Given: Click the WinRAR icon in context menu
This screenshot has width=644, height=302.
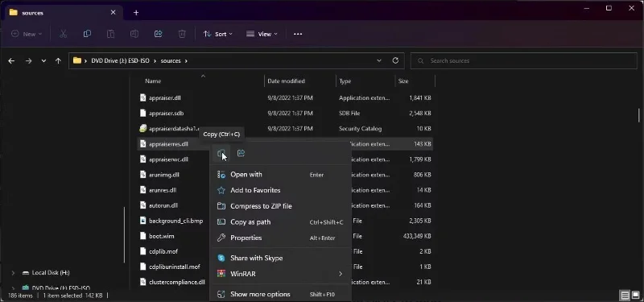Looking at the screenshot, I should (x=221, y=274).
